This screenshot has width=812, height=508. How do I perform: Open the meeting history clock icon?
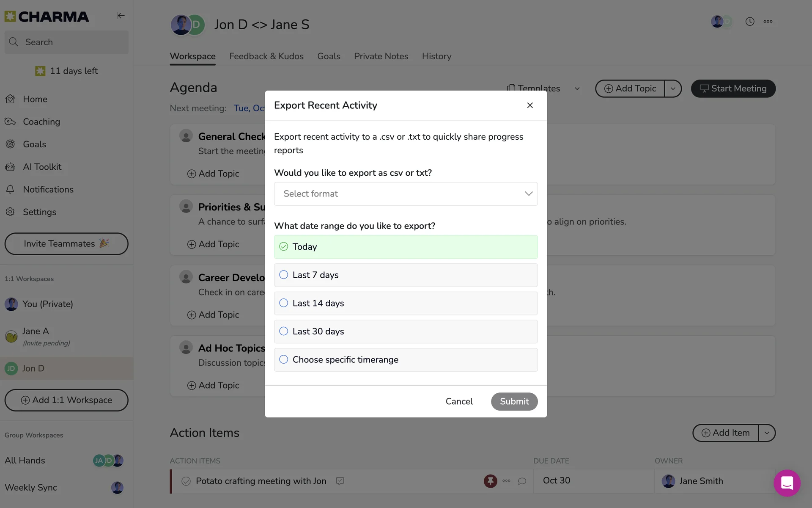[x=749, y=22]
